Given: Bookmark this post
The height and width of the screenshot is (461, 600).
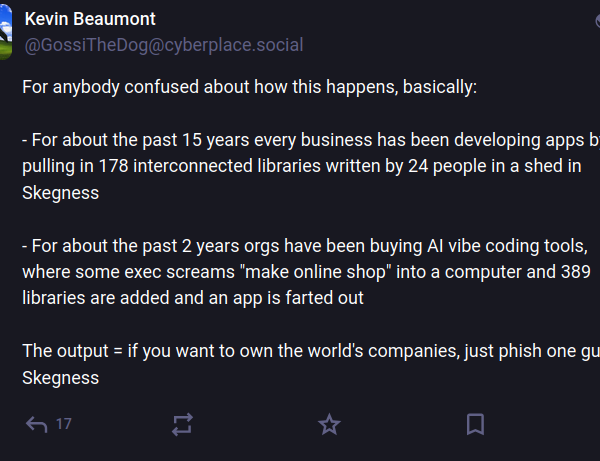Looking at the screenshot, I should click(476, 425).
